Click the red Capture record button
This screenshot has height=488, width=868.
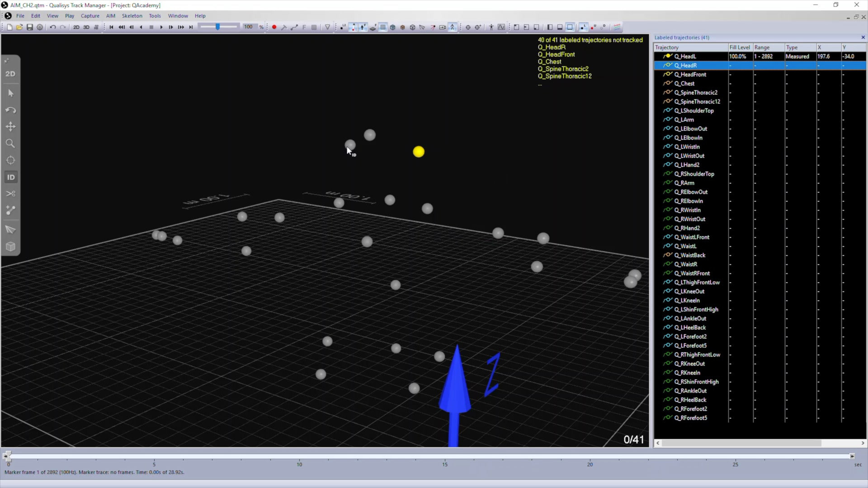click(274, 27)
